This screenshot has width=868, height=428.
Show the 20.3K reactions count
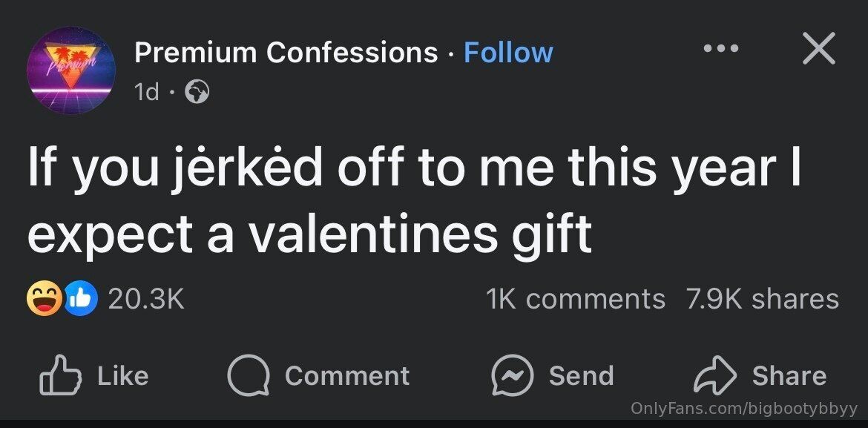(x=146, y=299)
